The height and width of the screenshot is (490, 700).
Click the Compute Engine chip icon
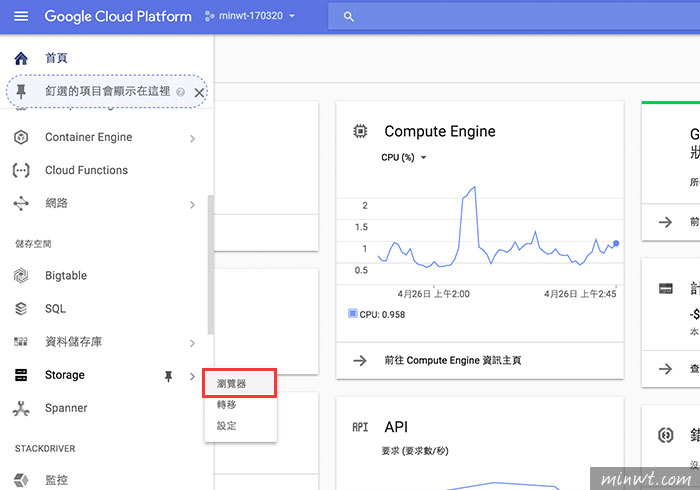360,131
